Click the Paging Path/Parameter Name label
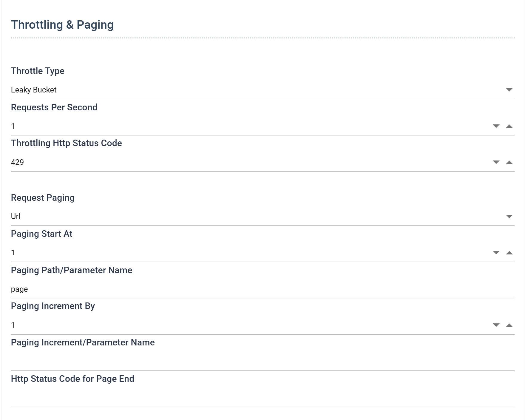 click(x=72, y=270)
